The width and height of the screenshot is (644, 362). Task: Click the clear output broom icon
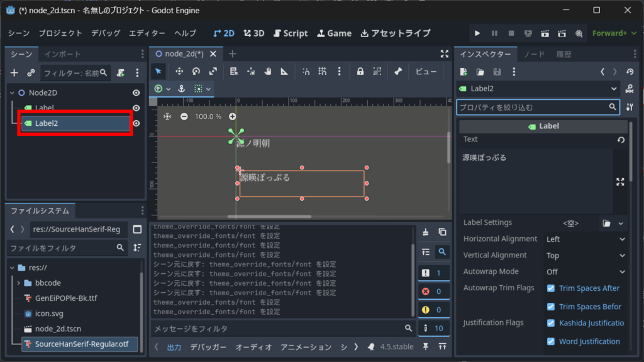pyautogui.click(x=426, y=232)
